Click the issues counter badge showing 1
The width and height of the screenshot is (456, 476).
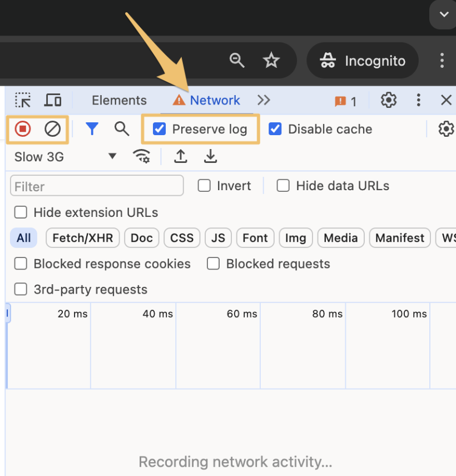(345, 102)
